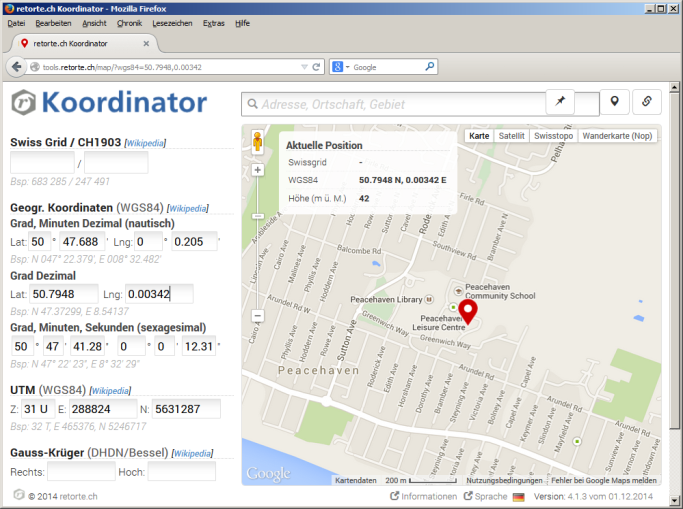The height and width of the screenshot is (509, 683).
Task: Switch map to Satellit view
Action: coord(511,136)
